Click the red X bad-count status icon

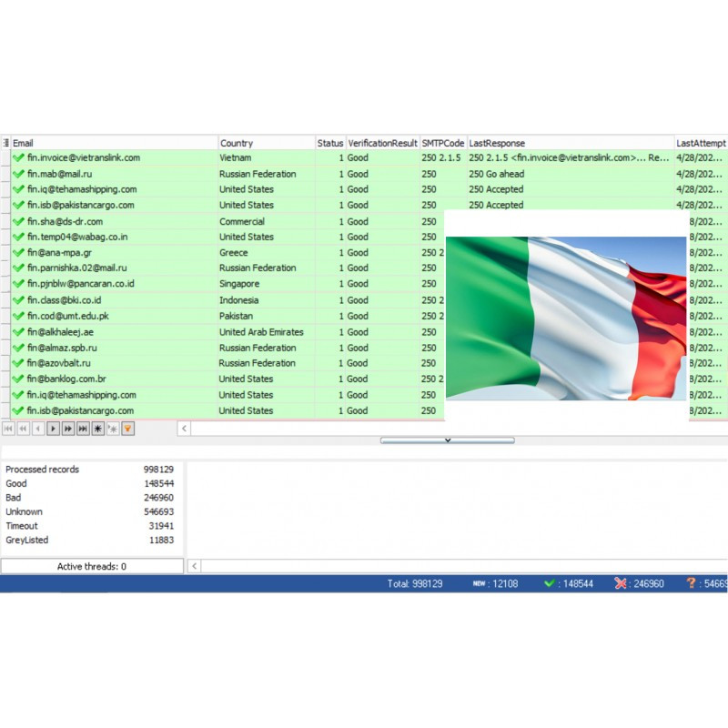tap(621, 583)
